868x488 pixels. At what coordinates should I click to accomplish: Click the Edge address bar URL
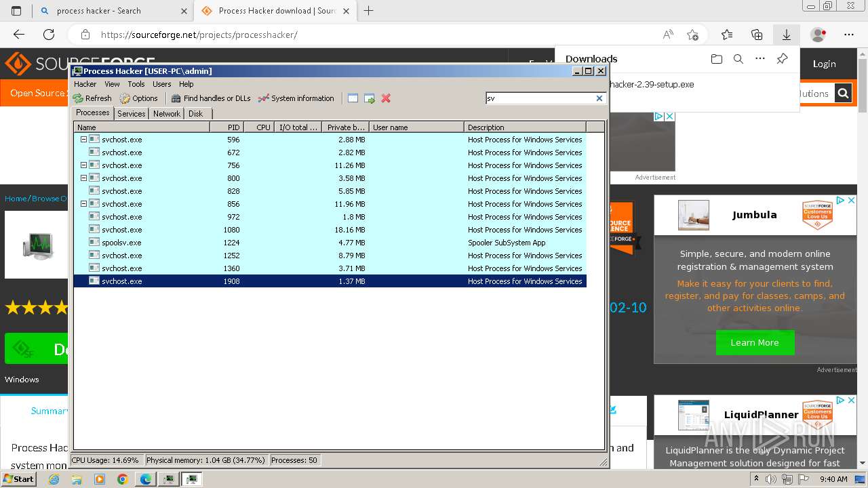(199, 35)
